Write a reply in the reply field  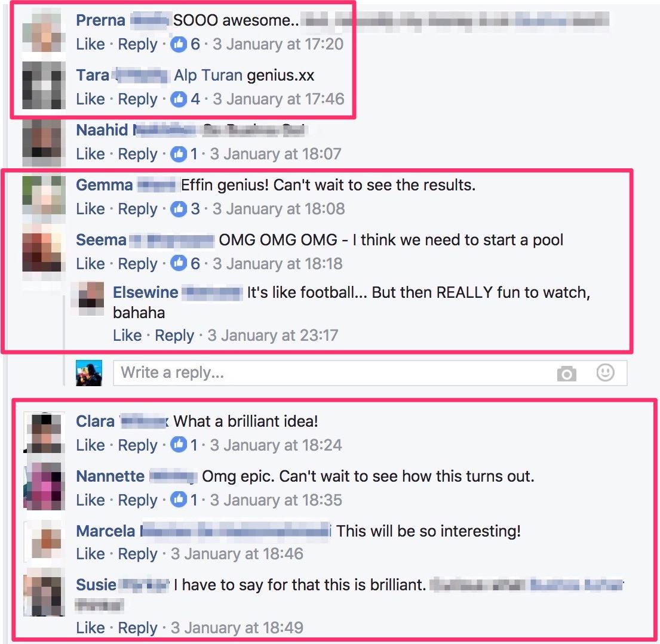click(x=370, y=372)
